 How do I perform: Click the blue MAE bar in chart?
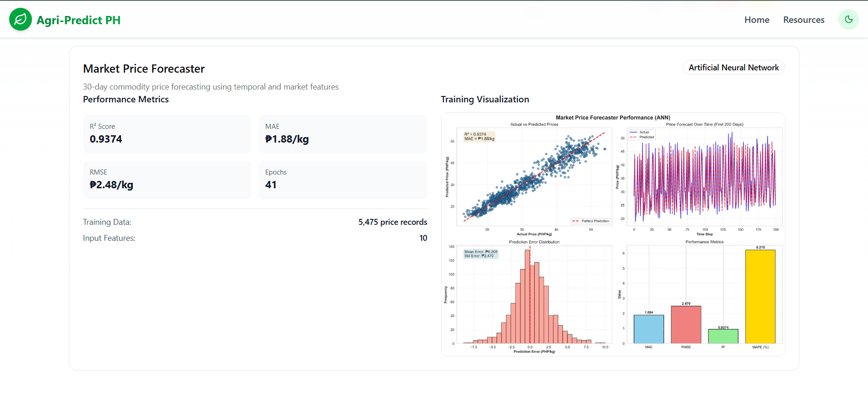[649, 329]
